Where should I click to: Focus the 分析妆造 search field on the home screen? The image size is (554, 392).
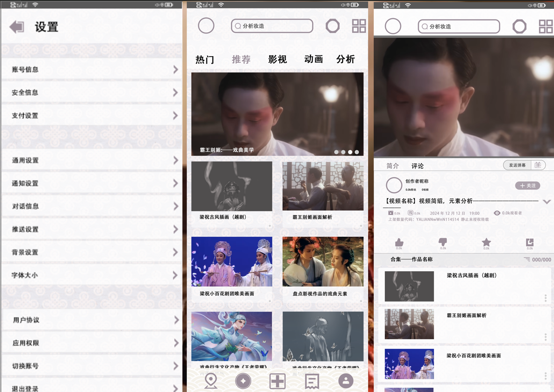coord(272,26)
